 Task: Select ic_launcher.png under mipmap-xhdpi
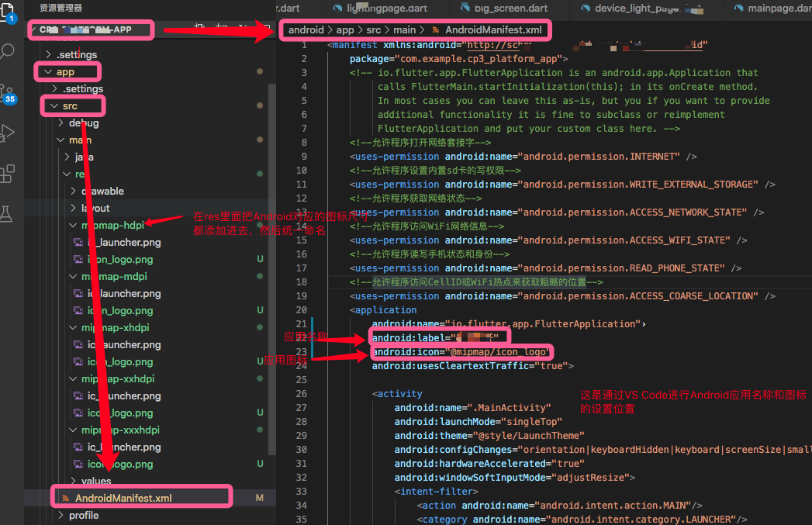124,345
